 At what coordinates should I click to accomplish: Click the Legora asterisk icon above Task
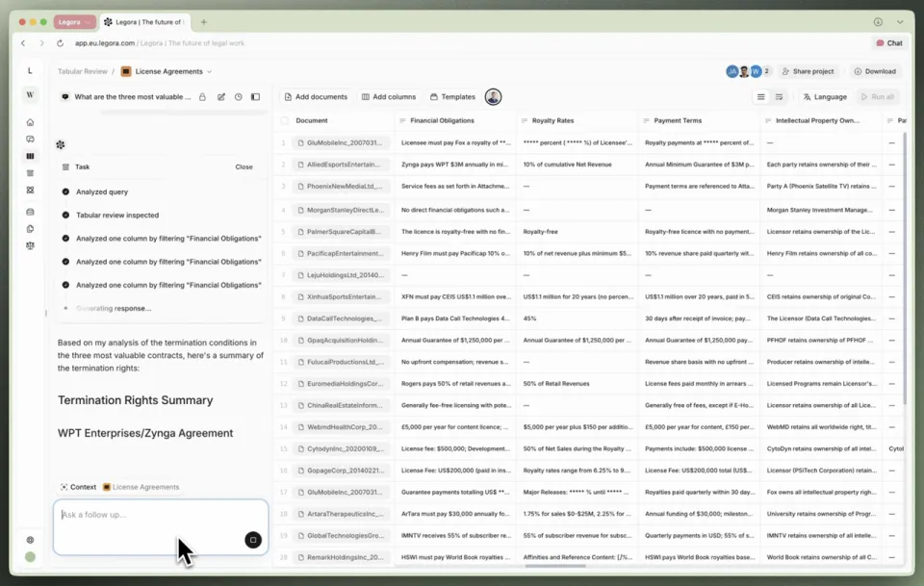60,144
